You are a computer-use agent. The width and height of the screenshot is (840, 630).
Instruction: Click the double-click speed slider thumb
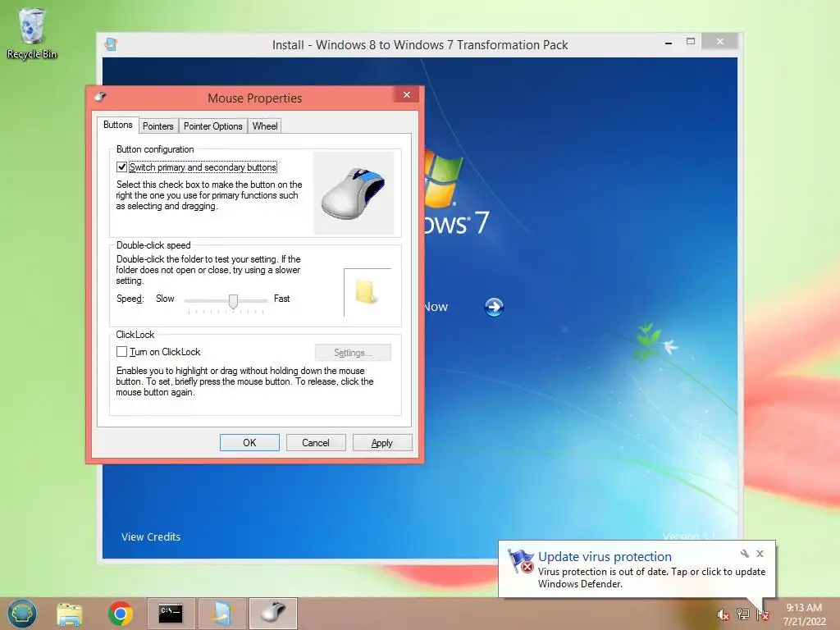233,301
